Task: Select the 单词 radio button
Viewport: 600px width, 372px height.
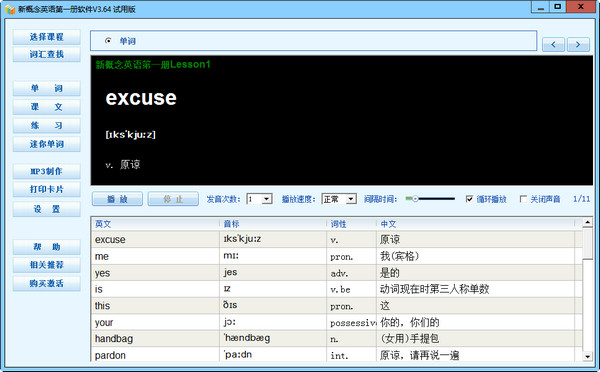Action: tap(108, 41)
